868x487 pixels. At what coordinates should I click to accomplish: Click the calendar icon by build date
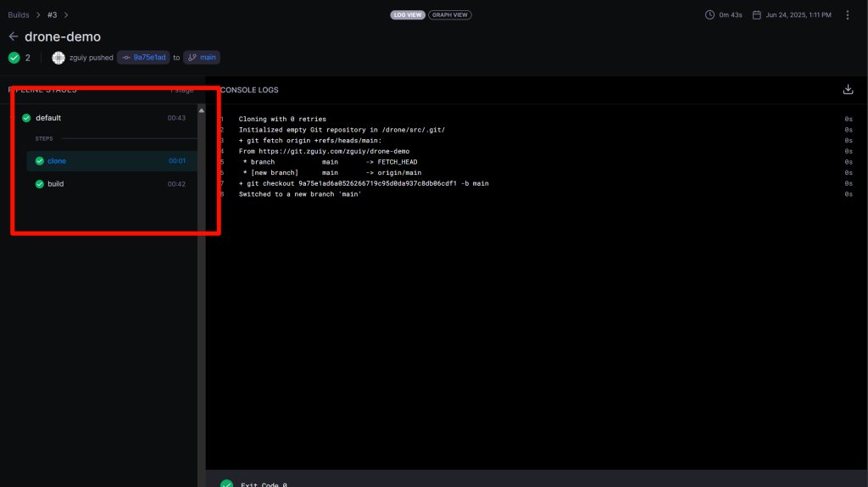tap(756, 14)
